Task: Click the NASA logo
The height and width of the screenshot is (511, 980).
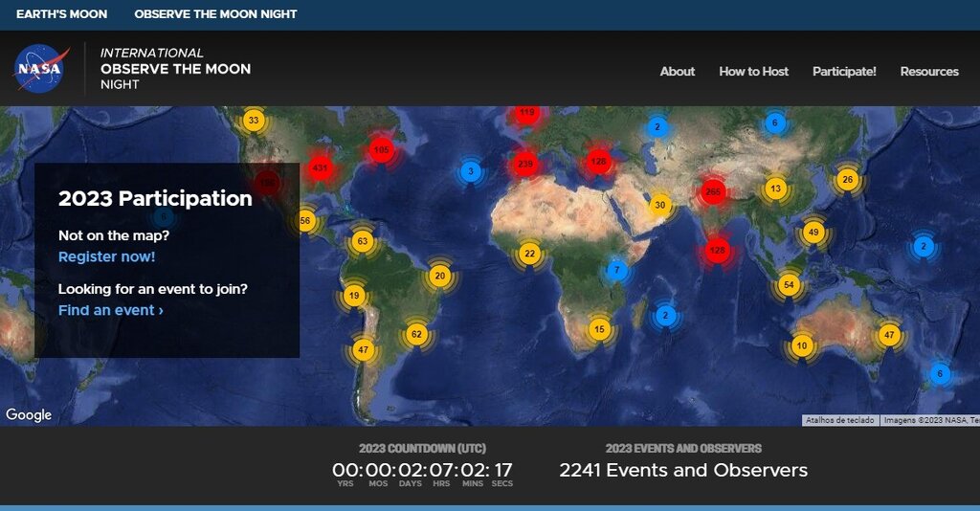Action: click(41, 70)
